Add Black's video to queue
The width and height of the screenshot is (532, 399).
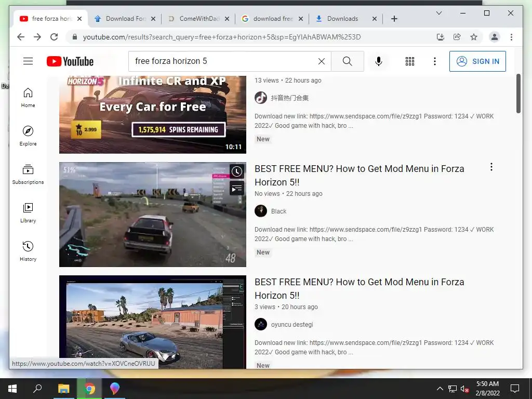tap(237, 188)
